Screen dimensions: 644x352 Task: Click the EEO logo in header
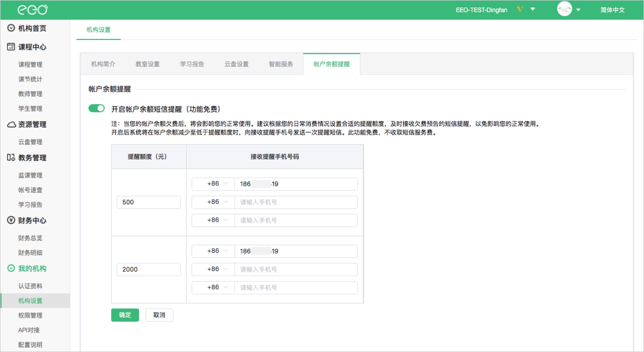point(33,10)
